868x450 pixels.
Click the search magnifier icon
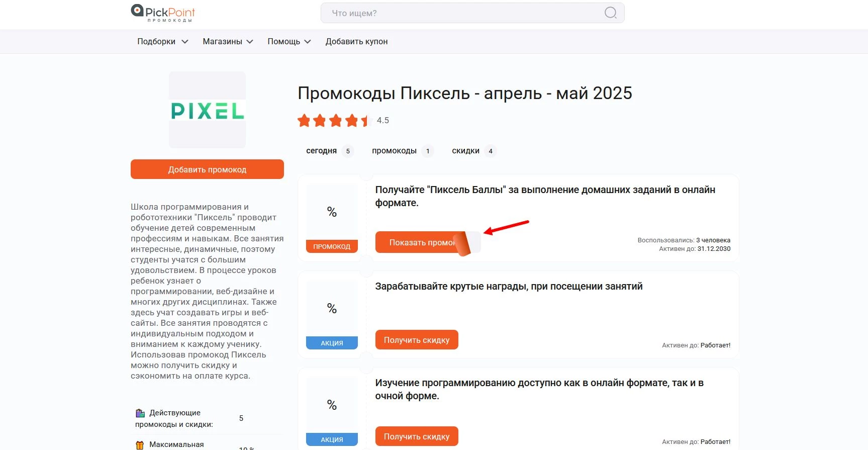pos(610,13)
